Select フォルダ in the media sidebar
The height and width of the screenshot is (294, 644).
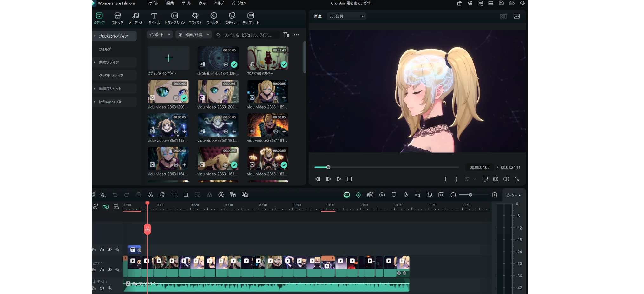point(105,49)
